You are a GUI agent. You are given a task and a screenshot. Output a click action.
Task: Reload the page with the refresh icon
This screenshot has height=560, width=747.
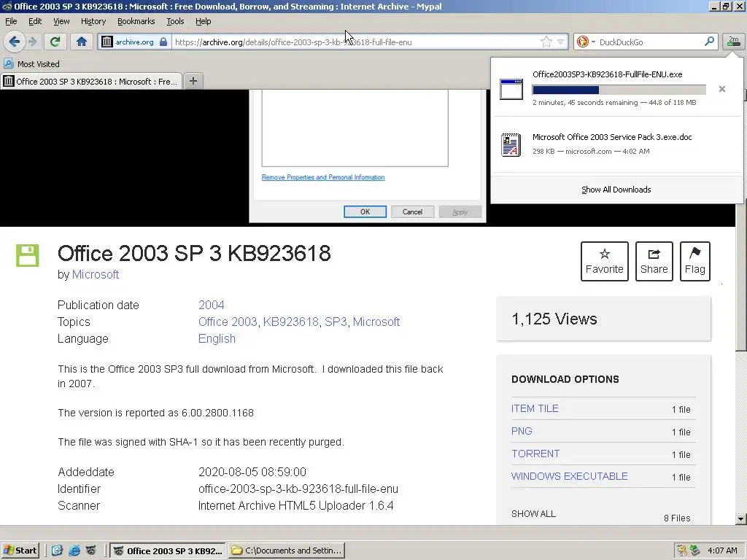pyautogui.click(x=55, y=42)
